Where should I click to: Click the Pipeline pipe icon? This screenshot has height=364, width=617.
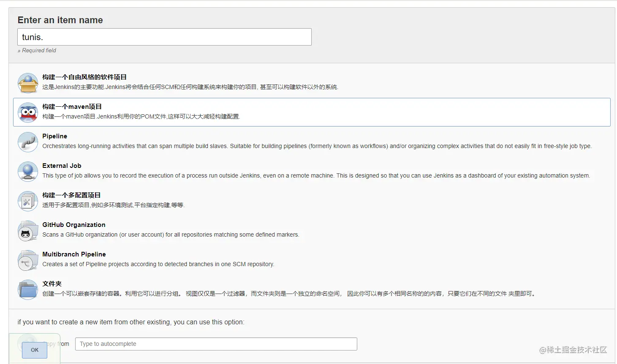pos(28,142)
